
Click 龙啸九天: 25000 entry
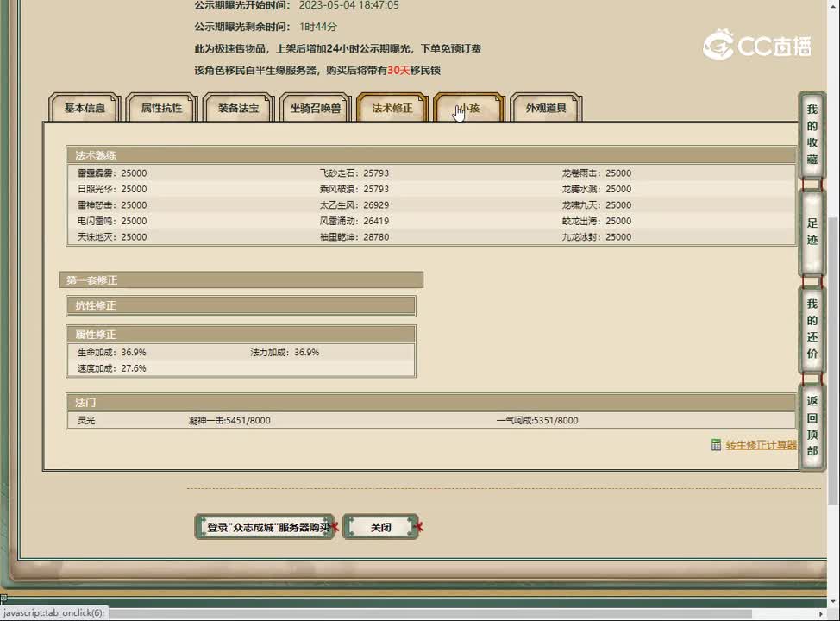tap(596, 205)
